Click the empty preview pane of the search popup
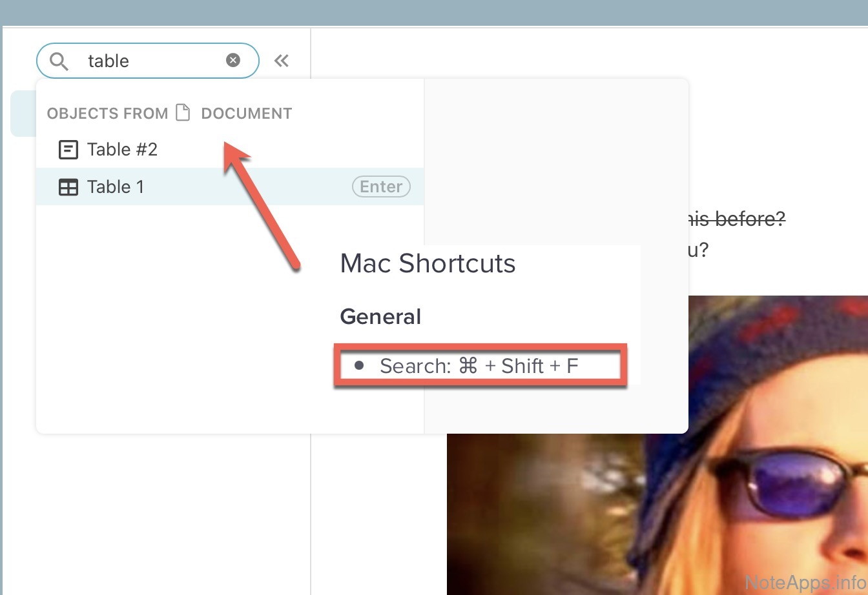The height and width of the screenshot is (595, 868). point(555,161)
